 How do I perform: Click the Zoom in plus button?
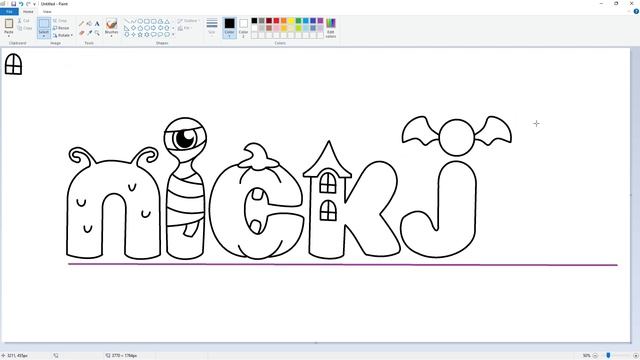[x=636, y=356]
